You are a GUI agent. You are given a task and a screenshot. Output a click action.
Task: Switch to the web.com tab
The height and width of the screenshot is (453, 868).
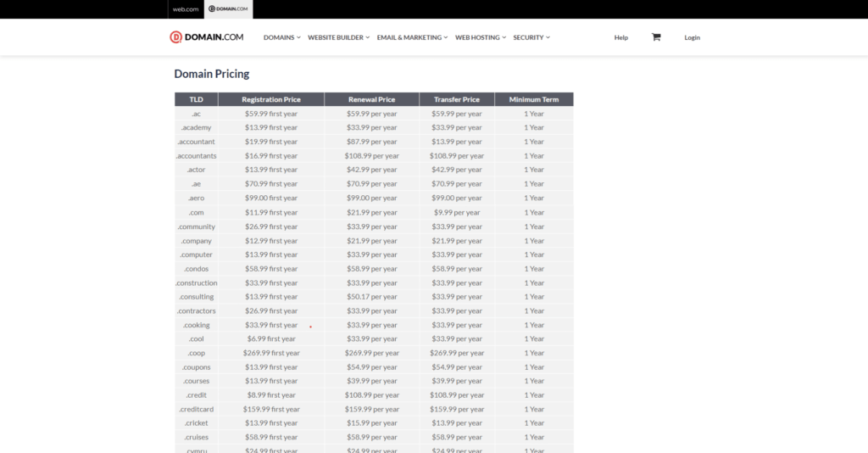point(186,9)
